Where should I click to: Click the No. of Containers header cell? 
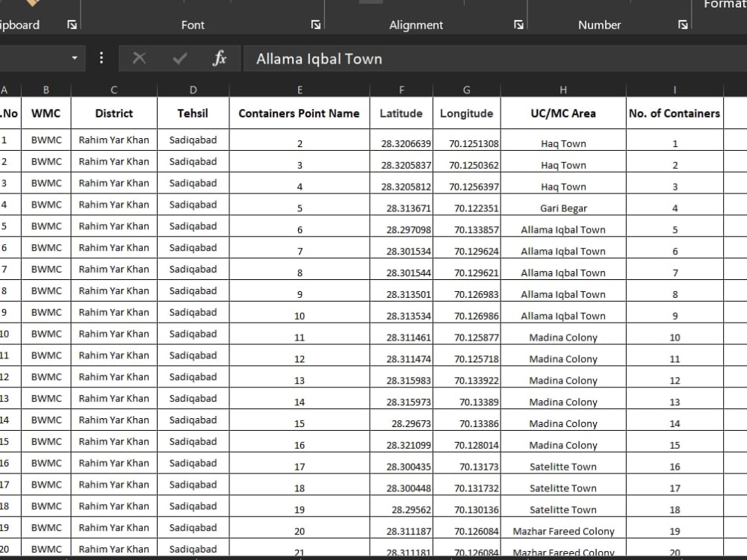(x=675, y=113)
